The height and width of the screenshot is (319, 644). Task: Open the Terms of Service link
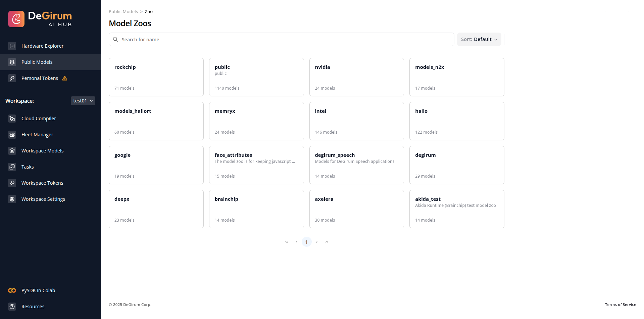(x=620, y=305)
